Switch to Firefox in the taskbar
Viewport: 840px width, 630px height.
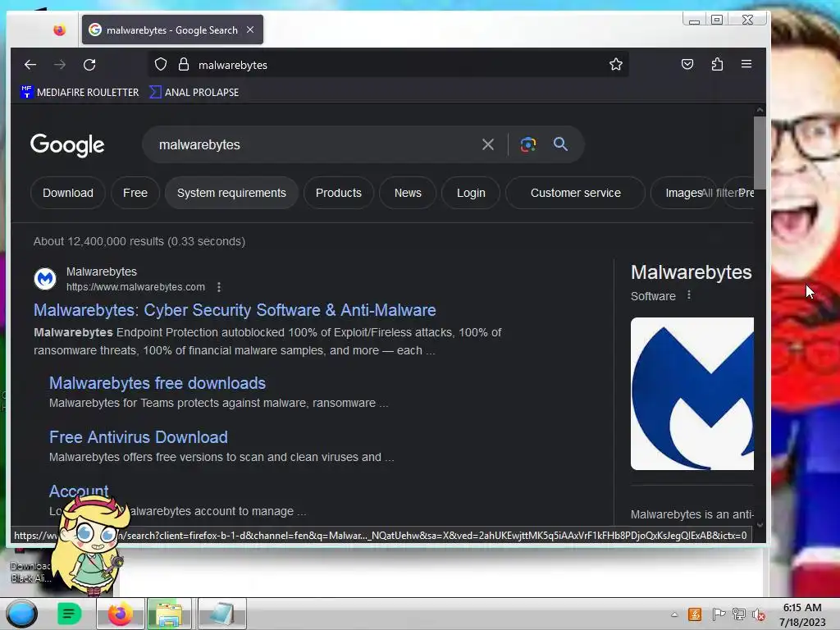point(120,614)
